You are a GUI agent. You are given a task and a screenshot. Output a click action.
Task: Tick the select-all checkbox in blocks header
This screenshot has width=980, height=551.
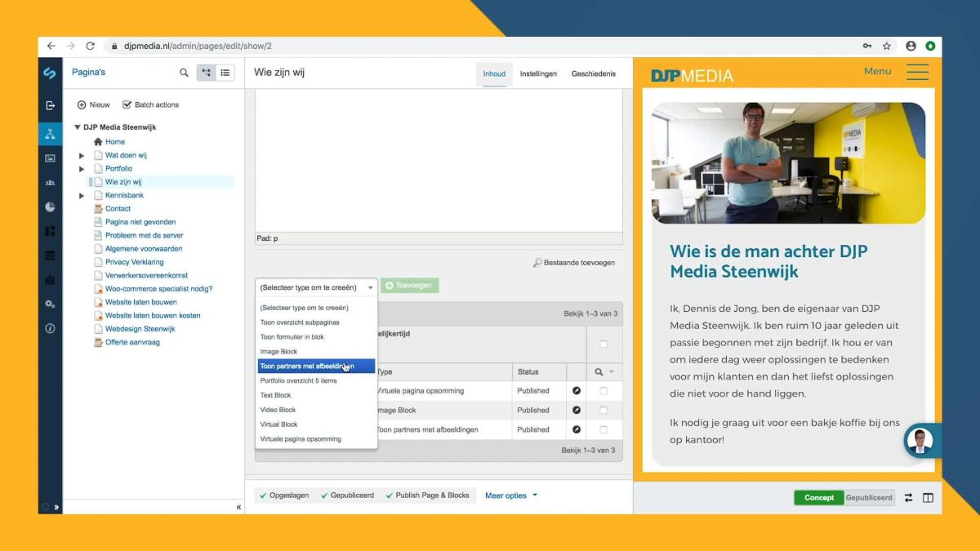(604, 344)
